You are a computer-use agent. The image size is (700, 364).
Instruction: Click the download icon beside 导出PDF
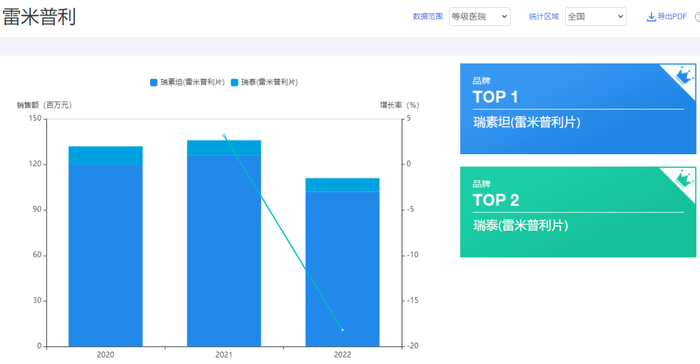click(651, 17)
